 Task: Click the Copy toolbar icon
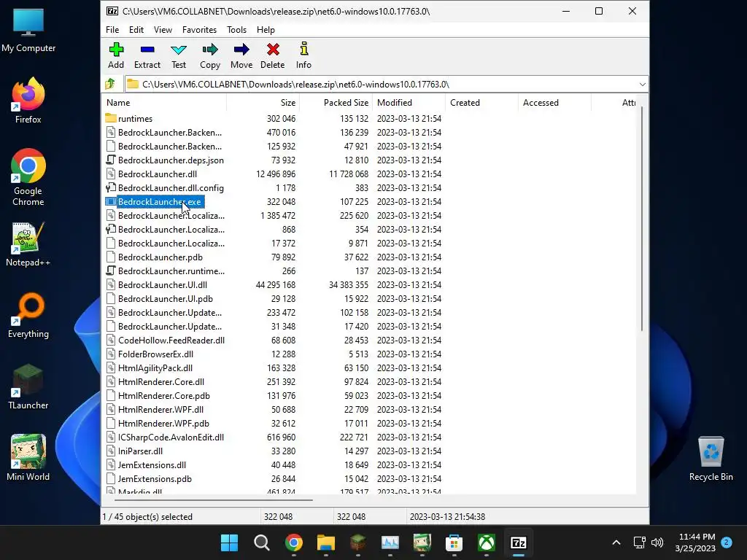(x=210, y=55)
